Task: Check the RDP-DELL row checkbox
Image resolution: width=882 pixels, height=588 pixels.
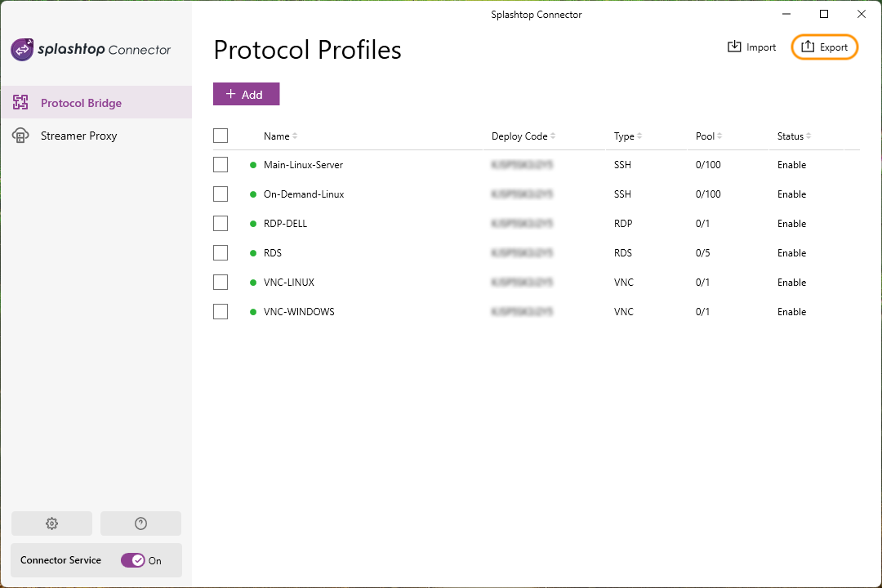Action: click(220, 224)
